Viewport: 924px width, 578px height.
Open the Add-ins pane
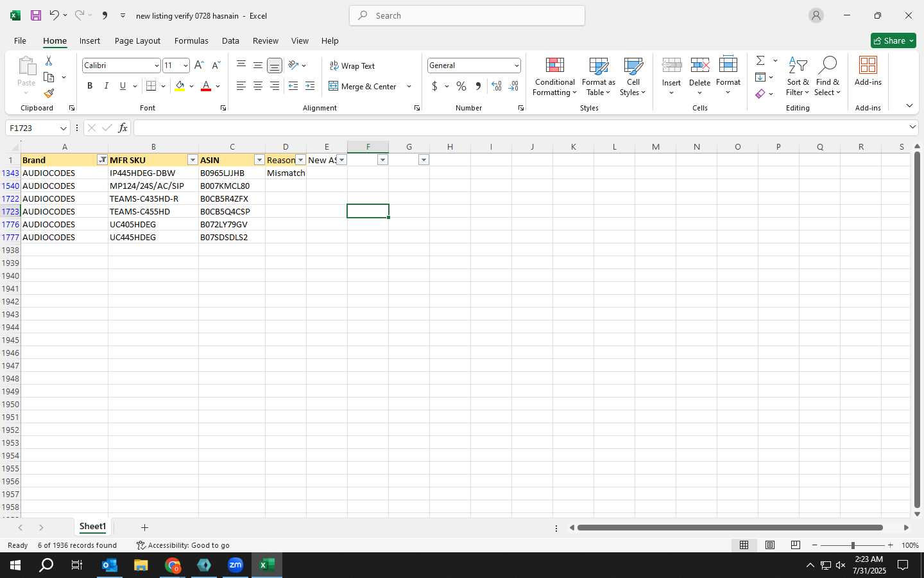click(x=868, y=71)
